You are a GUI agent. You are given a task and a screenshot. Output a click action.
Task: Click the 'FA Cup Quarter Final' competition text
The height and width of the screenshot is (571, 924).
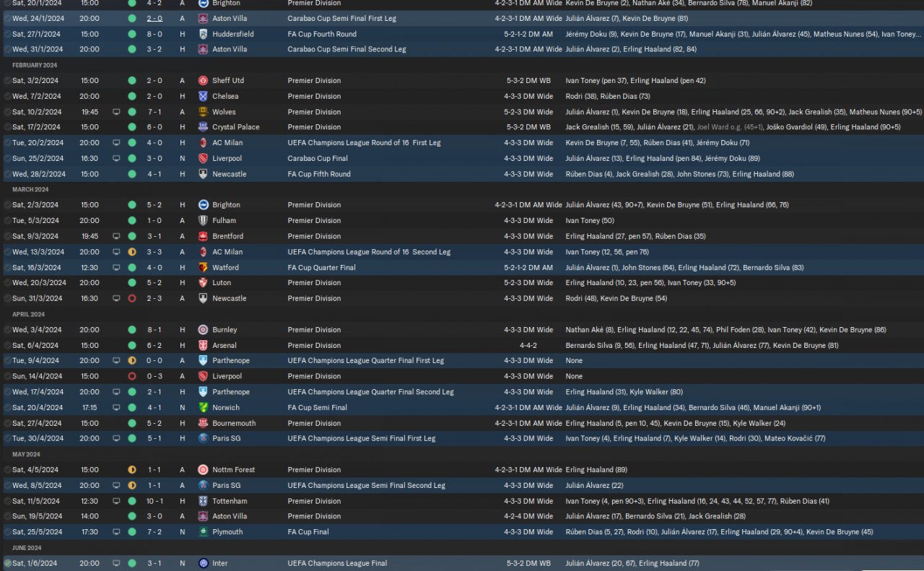pos(322,268)
